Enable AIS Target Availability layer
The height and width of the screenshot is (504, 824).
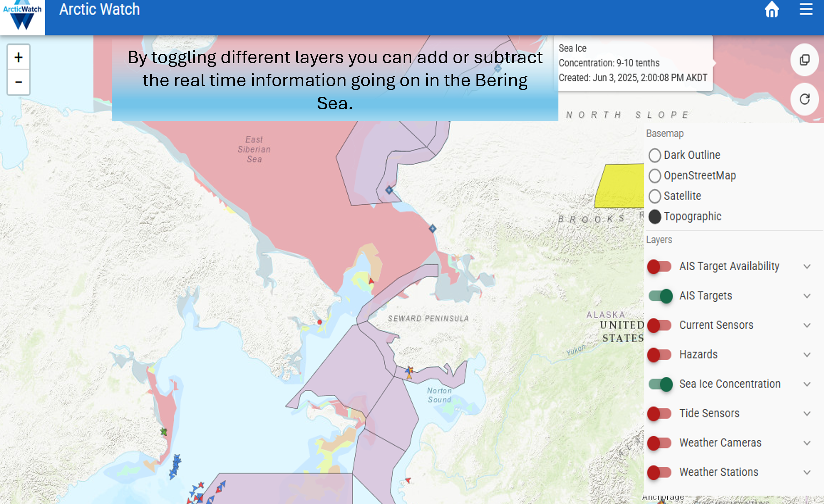point(659,266)
